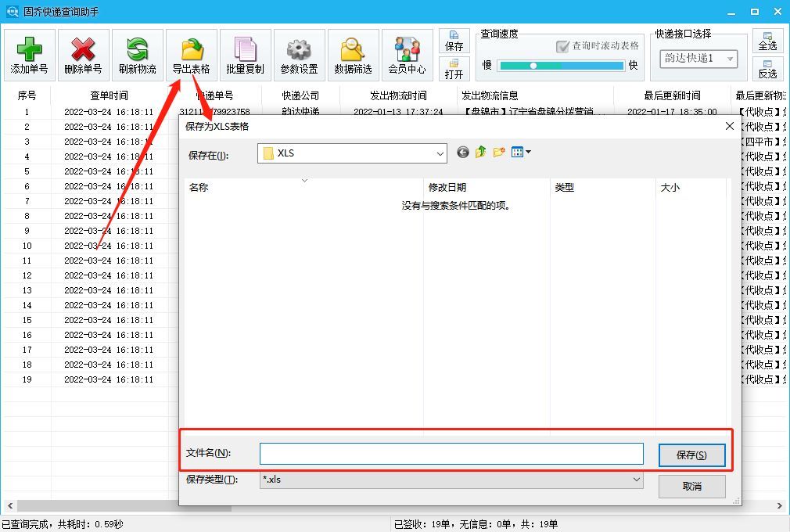Screen dimensions: 790x532
Task: Click the app logo in title bar
Action: pyautogui.click(x=12, y=11)
